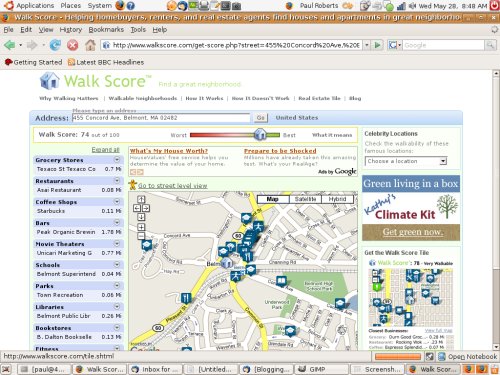The width and height of the screenshot is (500, 375).
Task: Click the street view pegman icon
Action: (133, 185)
